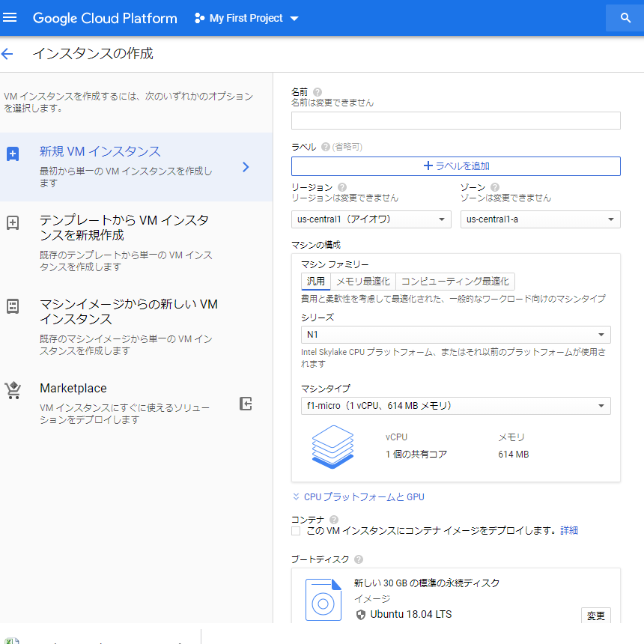Click the ラベルを追加 button
The width and height of the screenshot is (644, 644).
456,166
